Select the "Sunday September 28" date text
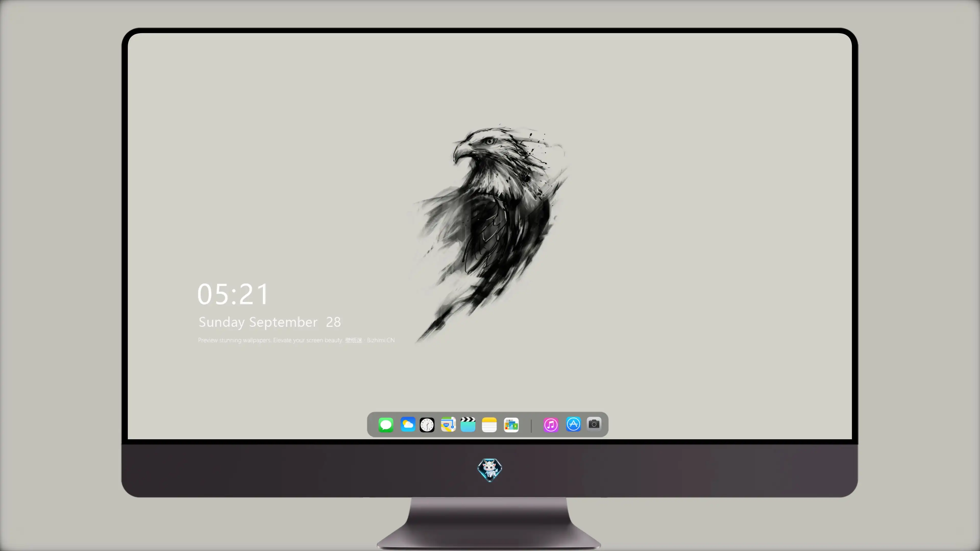The width and height of the screenshot is (980, 551). (x=270, y=322)
